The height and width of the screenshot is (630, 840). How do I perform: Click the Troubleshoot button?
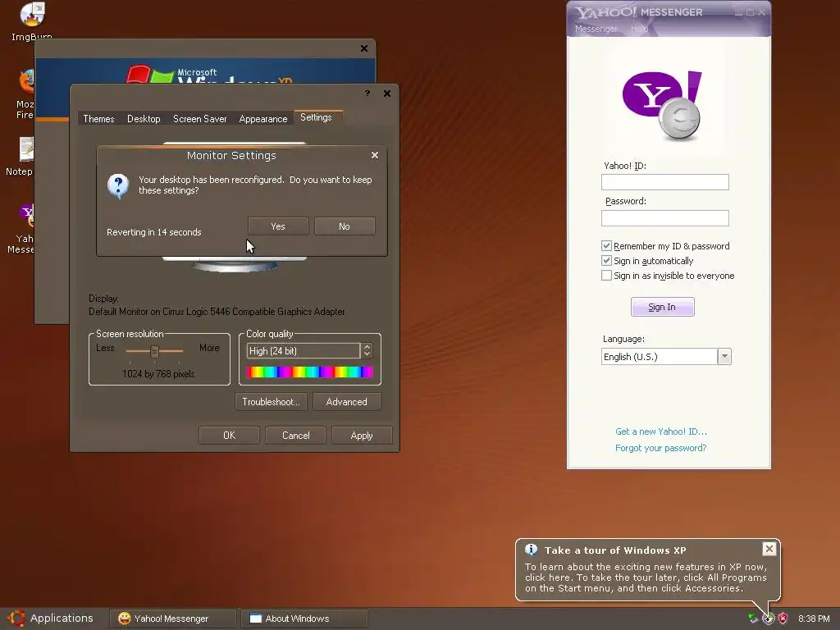tap(271, 402)
